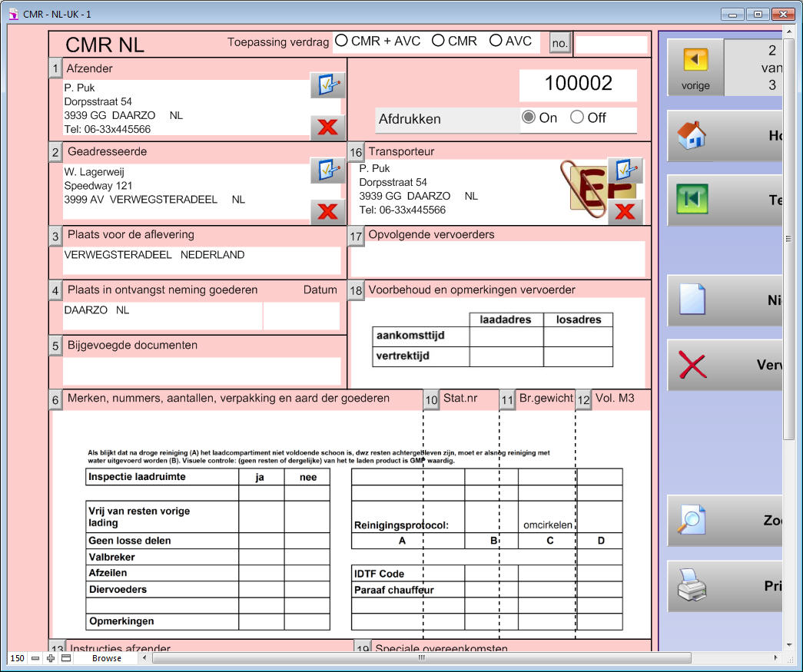Go to the previous record (vorige)
The height and width of the screenshot is (672, 803).
[x=695, y=68]
